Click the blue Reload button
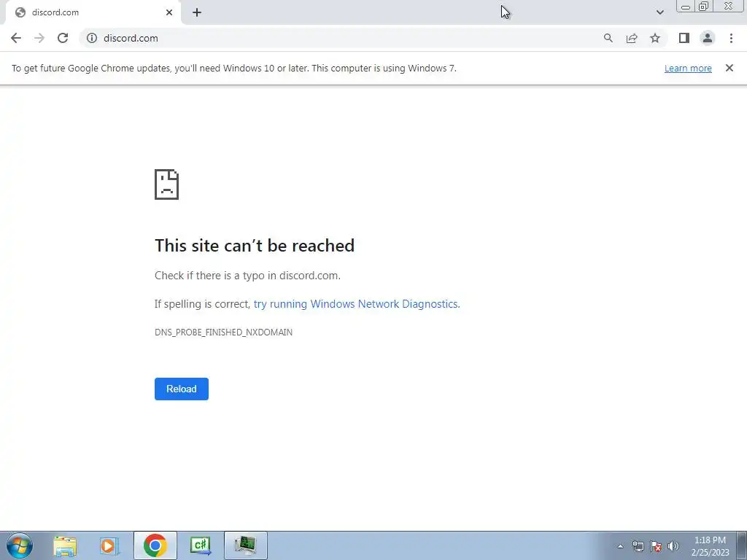Image resolution: width=747 pixels, height=560 pixels. click(x=182, y=389)
